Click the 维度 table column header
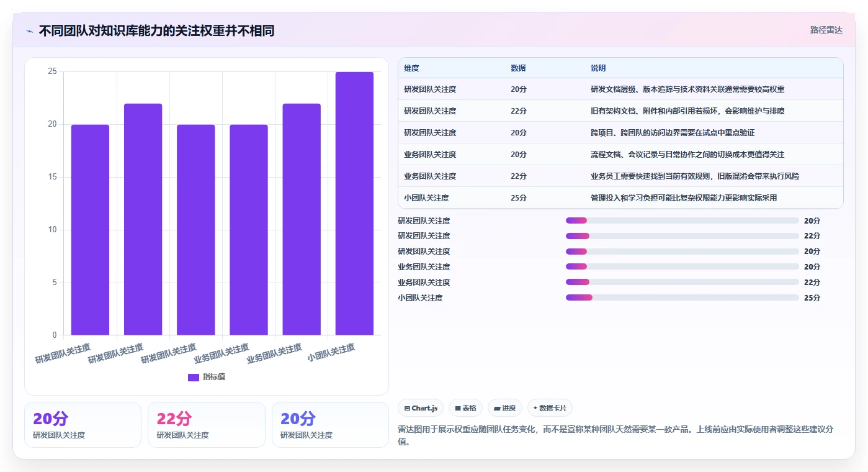 (x=411, y=68)
